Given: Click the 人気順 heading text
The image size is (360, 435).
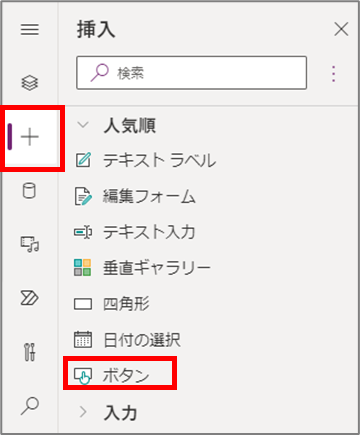Looking at the screenshot, I should (x=130, y=126).
